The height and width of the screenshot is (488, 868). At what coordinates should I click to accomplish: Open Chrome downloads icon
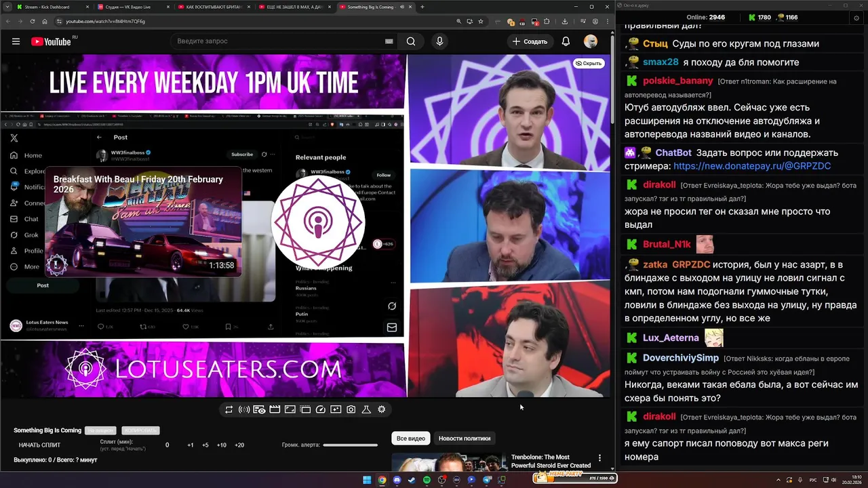[x=565, y=21]
